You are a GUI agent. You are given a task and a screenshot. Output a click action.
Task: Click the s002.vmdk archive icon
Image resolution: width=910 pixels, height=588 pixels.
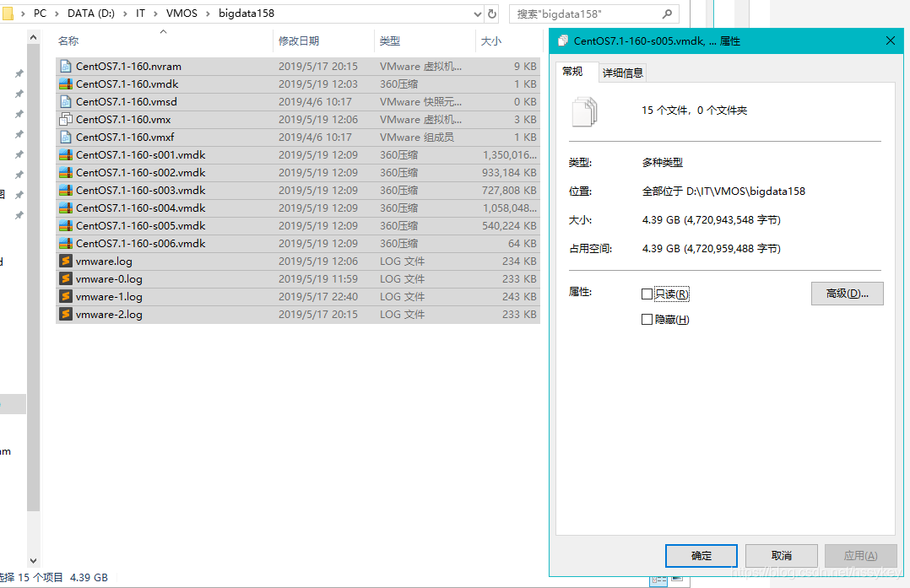coord(66,173)
